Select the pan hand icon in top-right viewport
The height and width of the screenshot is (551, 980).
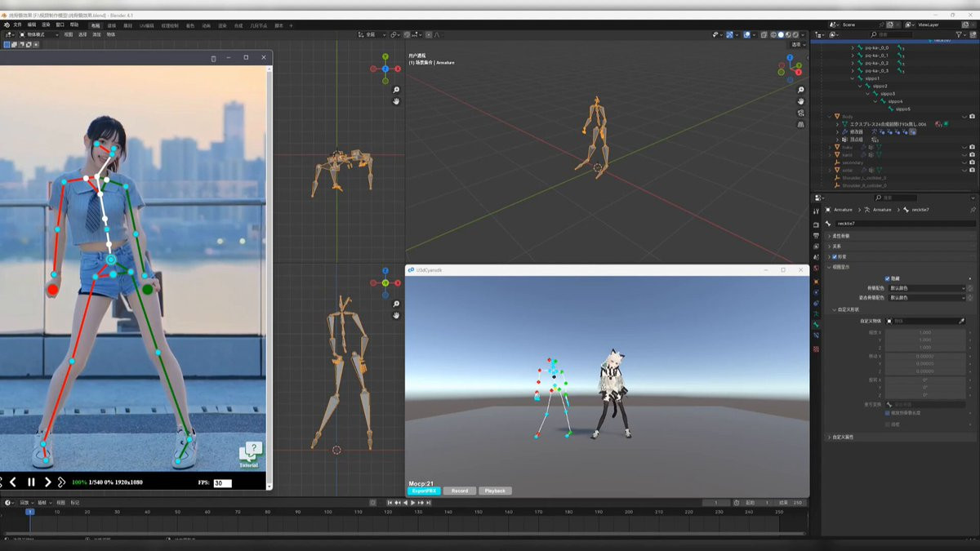click(801, 101)
